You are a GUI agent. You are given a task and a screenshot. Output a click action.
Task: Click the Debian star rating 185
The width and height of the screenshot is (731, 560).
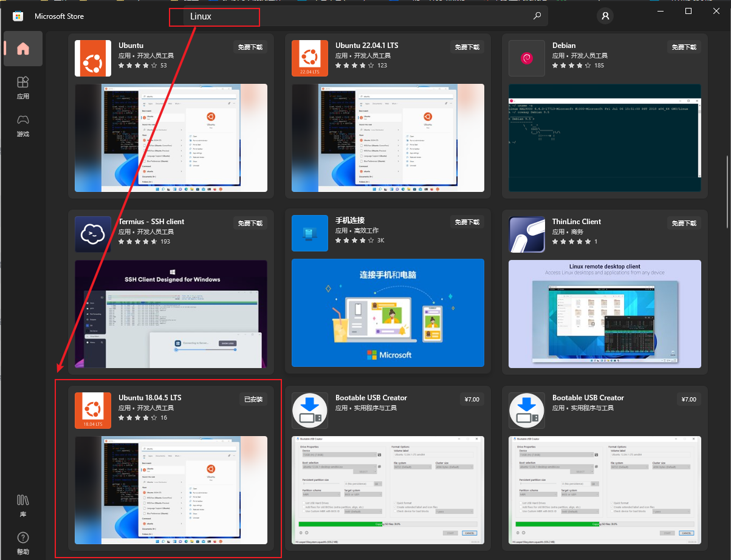click(x=578, y=65)
